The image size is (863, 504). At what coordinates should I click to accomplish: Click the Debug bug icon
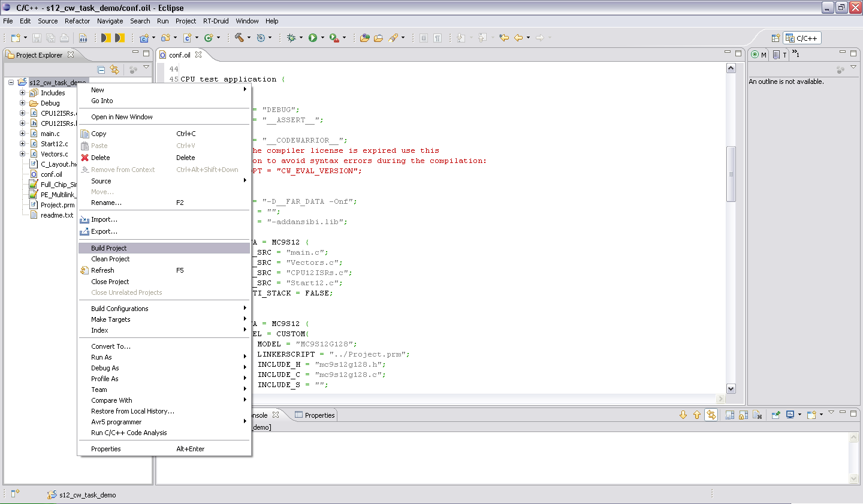(291, 38)
